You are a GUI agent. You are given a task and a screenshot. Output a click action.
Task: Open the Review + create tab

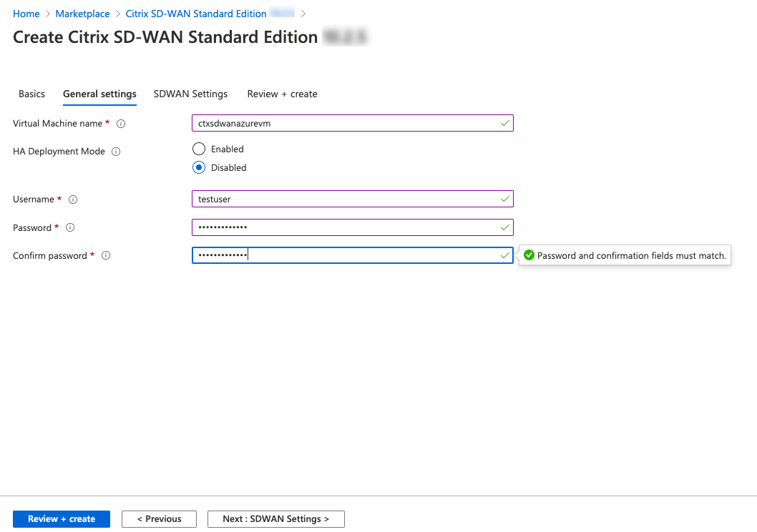(x=283, y=94)
